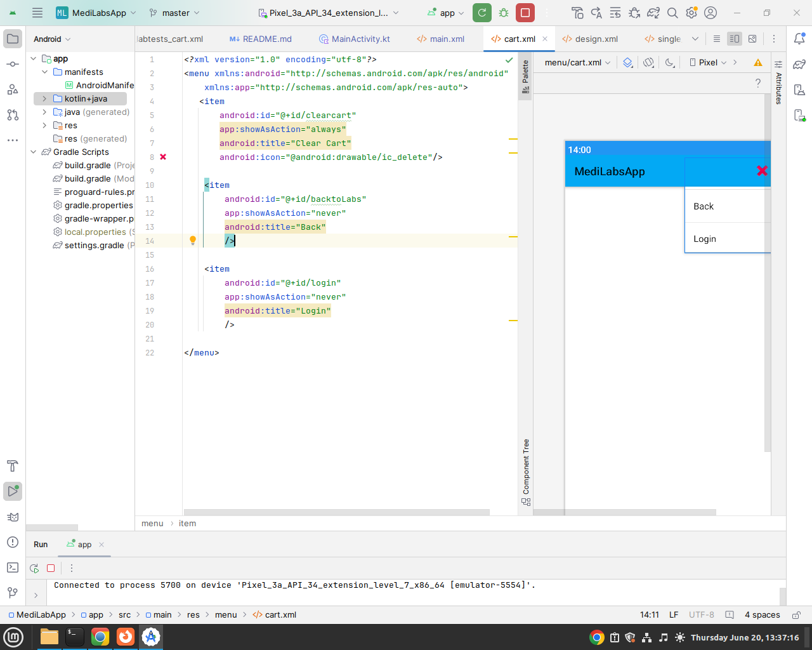Image resolution: width=812 pixels, height=650 pixels.
Task: Open the Resource Manager sidebar icon
Action: [x=13, y=90]
